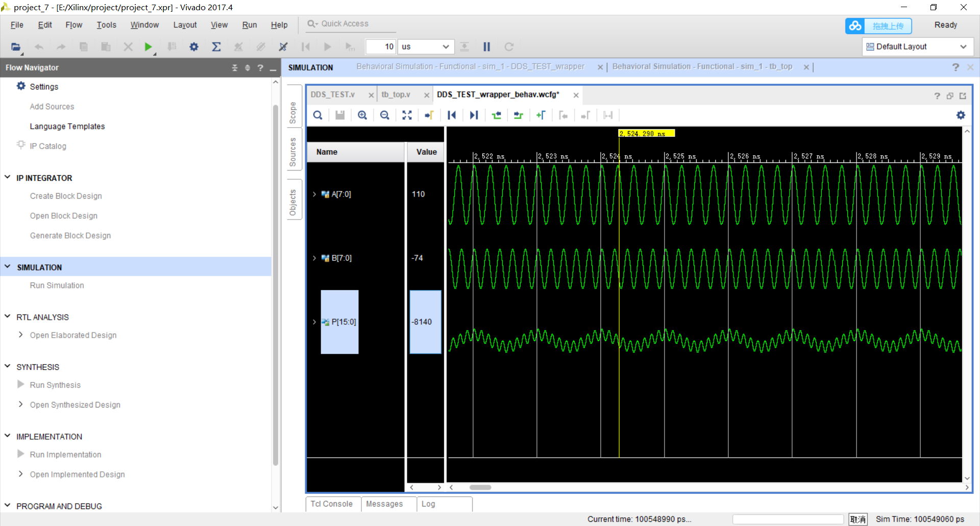Go to next transition
Screen dimensions: 980x526
click(519, 115)
